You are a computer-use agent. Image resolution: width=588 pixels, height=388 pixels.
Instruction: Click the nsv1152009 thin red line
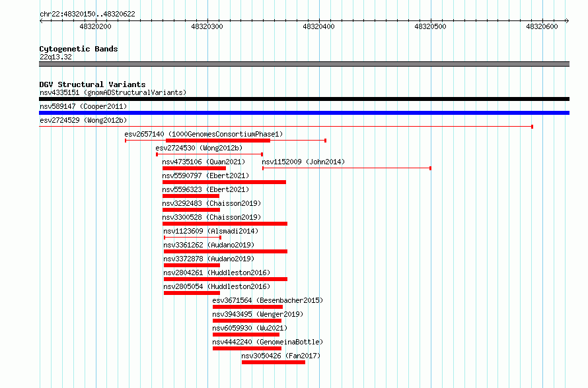(346, 168)
